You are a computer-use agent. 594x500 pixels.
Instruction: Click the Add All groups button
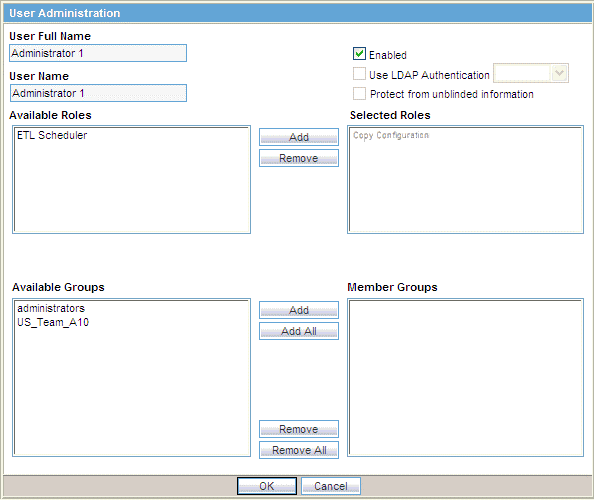[x=299, y=331]
